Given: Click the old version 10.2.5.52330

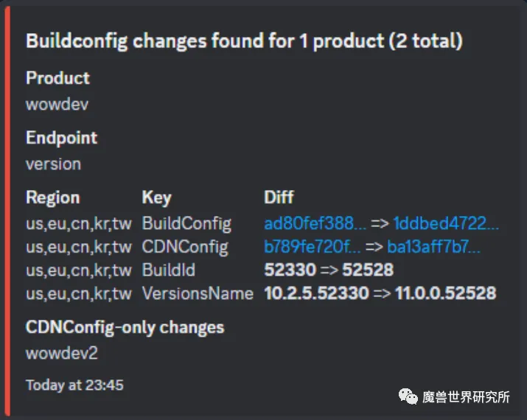Looking at the screenshot, I should pyautogui.click(x=316, y=294).
